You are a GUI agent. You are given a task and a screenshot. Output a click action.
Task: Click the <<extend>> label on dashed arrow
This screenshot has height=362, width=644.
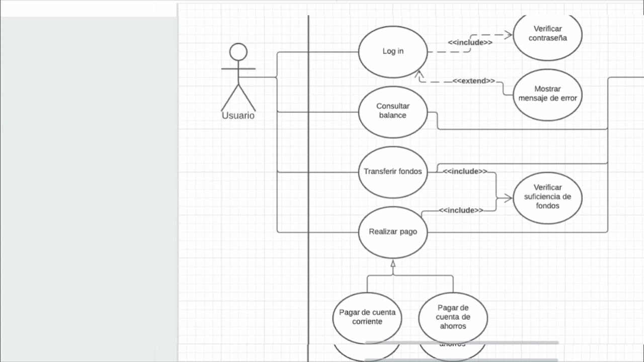click(x=473, y=81)
